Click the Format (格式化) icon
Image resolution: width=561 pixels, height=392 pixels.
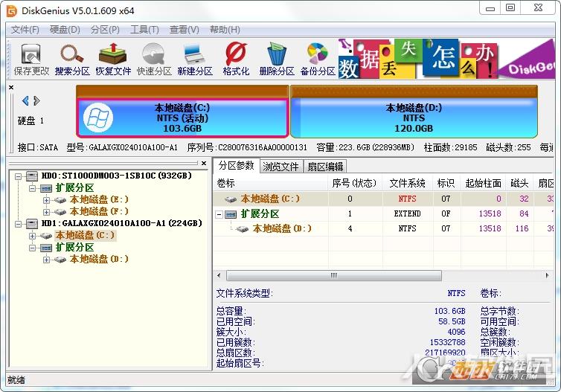(x=236, y=60)
